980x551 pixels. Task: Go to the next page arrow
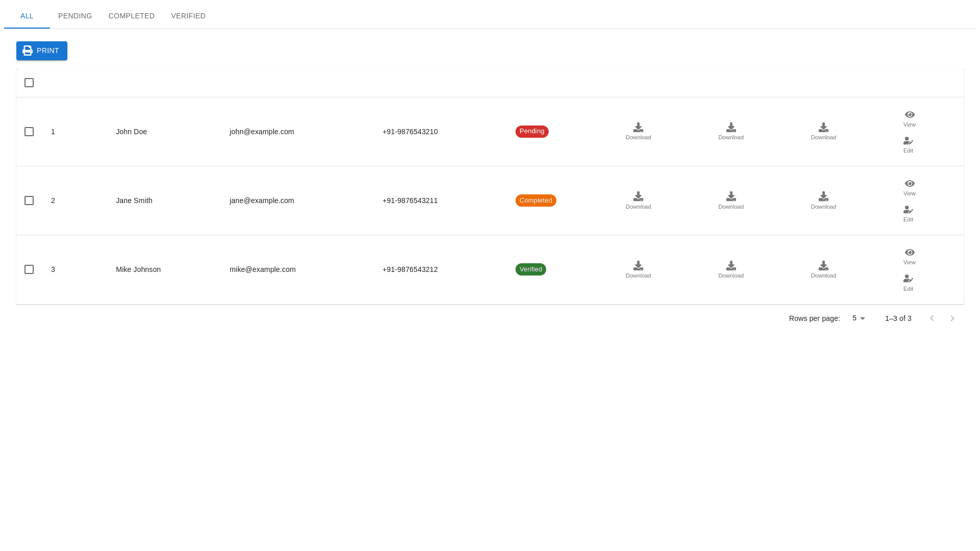[x=952, y=318]
